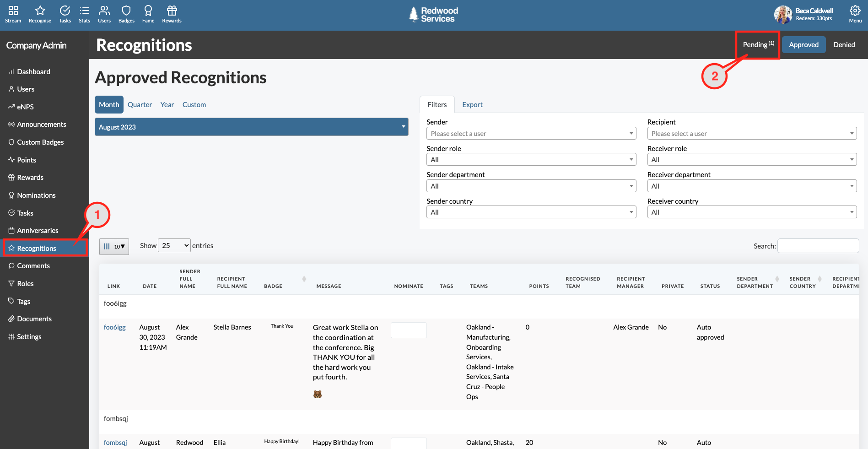
Task: Change the Show entries count dropdown
Action: [174, 245]
